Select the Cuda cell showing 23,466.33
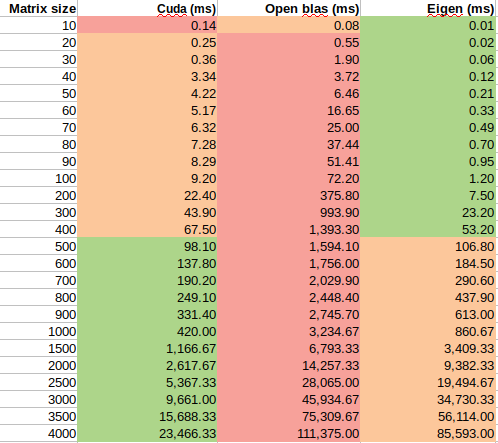The height and width of the screenshot is (443, 498). (x=147, y=433)
